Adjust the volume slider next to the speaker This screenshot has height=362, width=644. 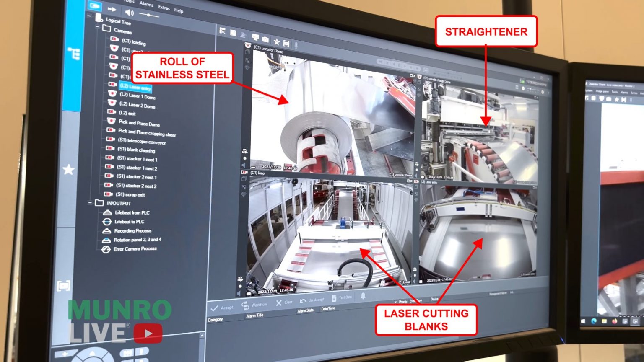(148, 15)
